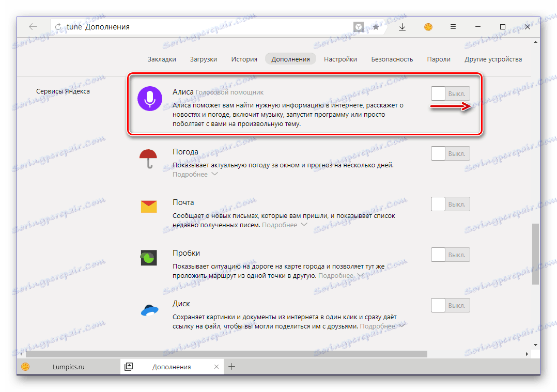Select the Дополнения section

tap(290, 59)
